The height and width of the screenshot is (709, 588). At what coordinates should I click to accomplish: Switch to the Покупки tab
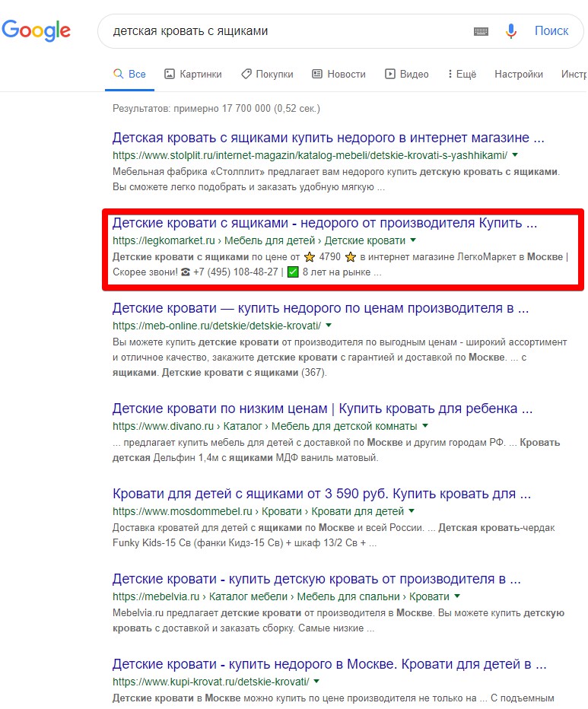coord(267,74)
